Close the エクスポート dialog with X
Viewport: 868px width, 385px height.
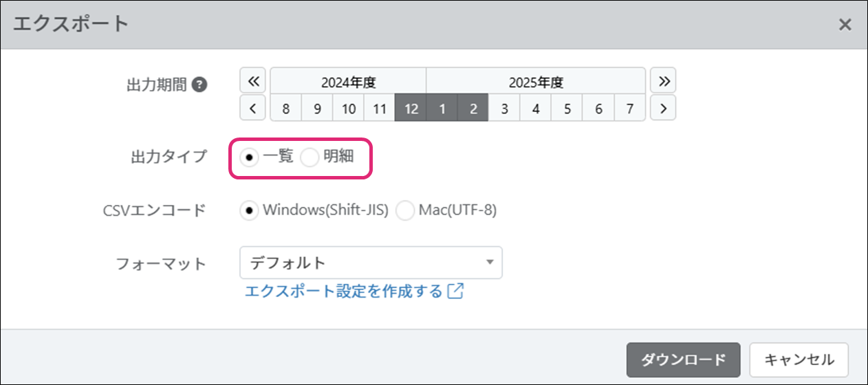click(x=845, y=25)
